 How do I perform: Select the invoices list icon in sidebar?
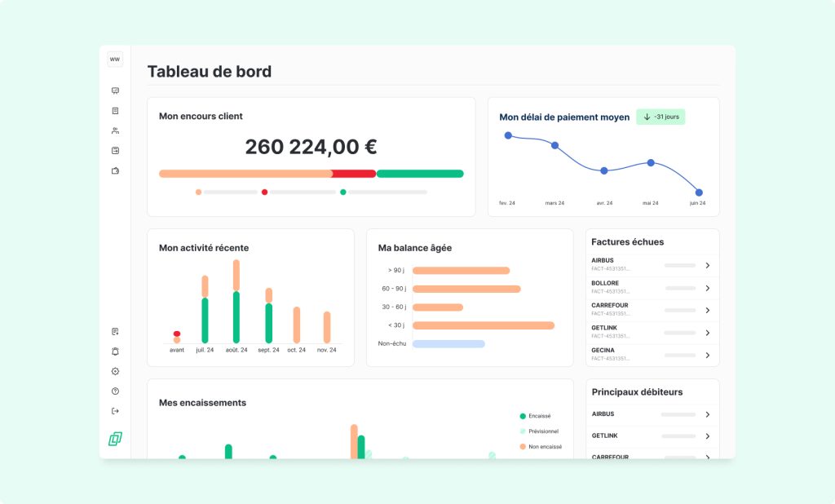coord(115,111)
